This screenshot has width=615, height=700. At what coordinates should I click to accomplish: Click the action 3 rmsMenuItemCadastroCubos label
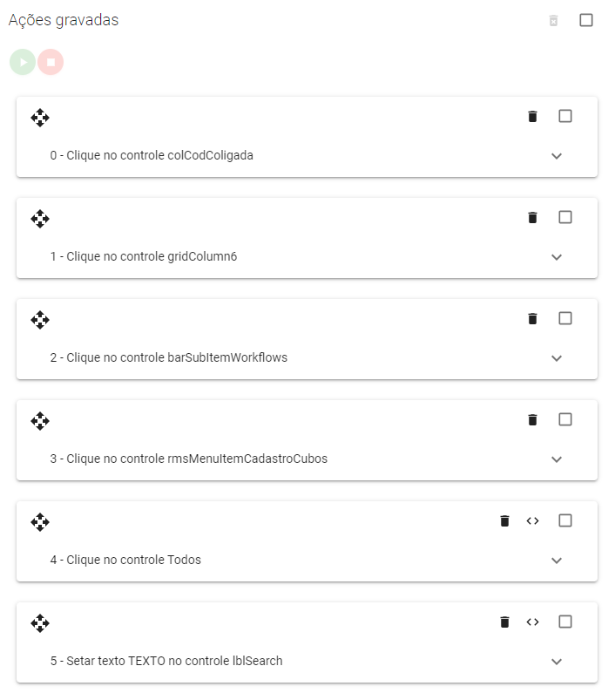(x=188, y=459)
